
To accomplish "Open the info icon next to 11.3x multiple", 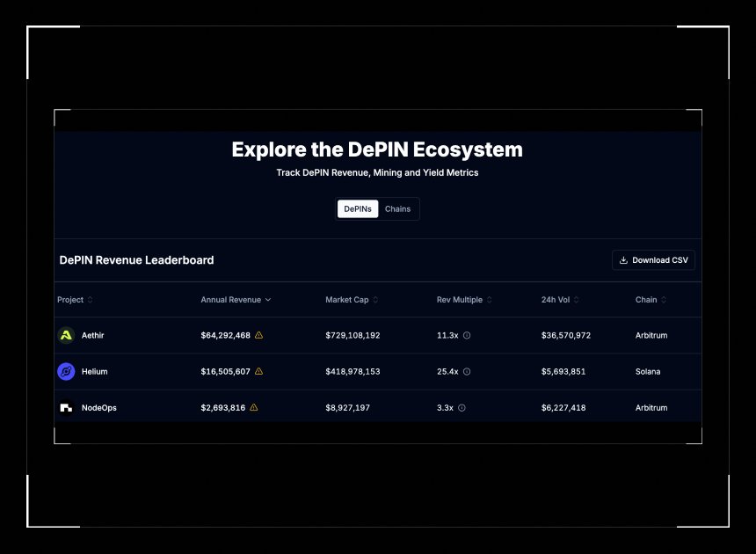I will (467, 335).
